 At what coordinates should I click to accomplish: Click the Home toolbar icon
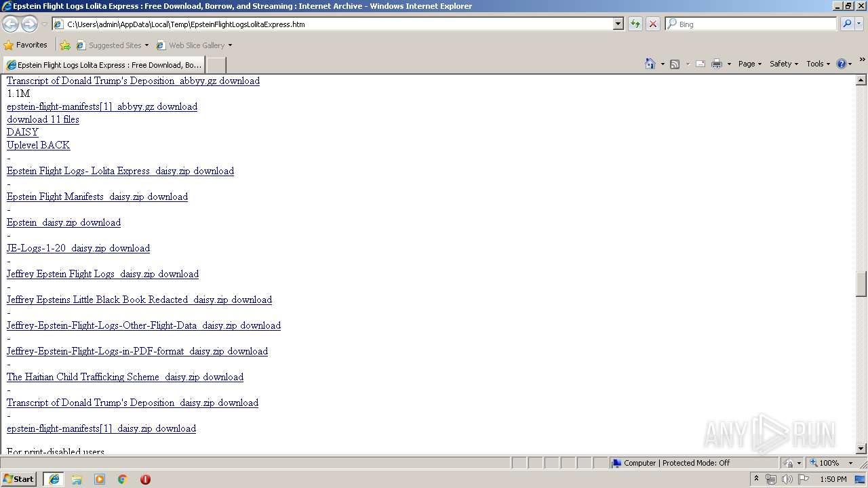[650, 64]
